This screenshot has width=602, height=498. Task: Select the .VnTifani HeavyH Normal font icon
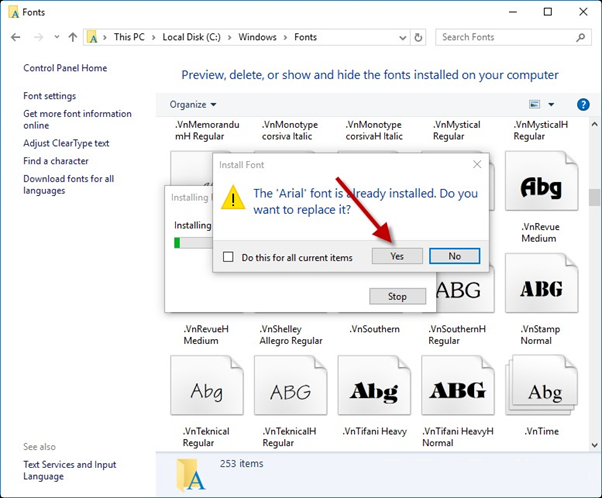click(458, 385)
